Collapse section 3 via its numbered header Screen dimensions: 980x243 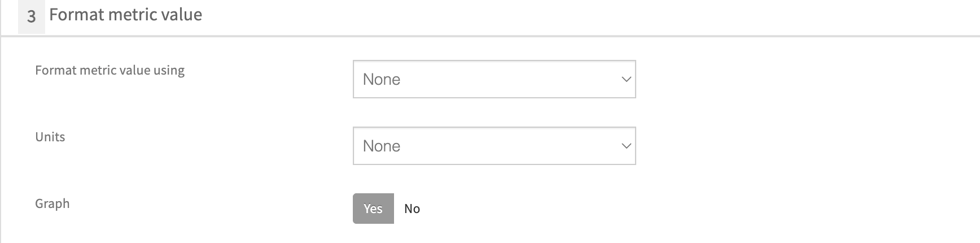pos(32,16)
